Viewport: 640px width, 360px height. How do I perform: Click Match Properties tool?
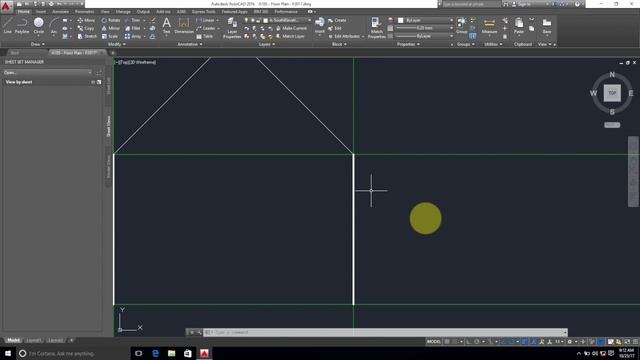pos(376,28)
